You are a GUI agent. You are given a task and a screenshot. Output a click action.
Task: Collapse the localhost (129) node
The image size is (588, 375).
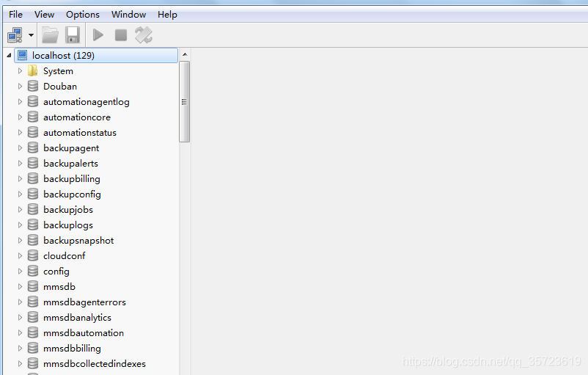pos(9,56)
